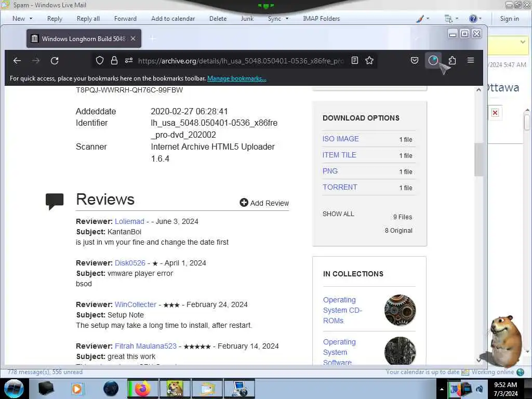Click Forward in Windows Live Mail toolbar
Screen dimensions: 532x399
click(125, 19)
